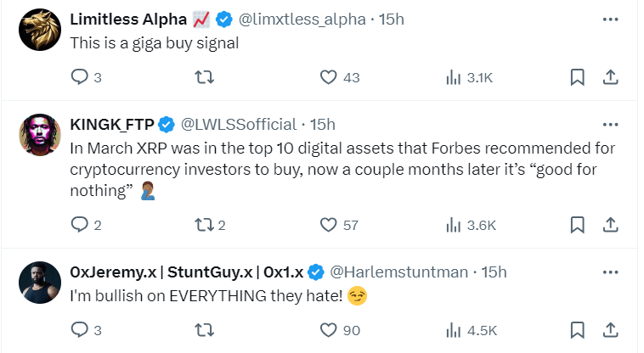644x353 pixels.
Task: Bookmark KINGK_FTP's tweet
Action: pos(577,225)
